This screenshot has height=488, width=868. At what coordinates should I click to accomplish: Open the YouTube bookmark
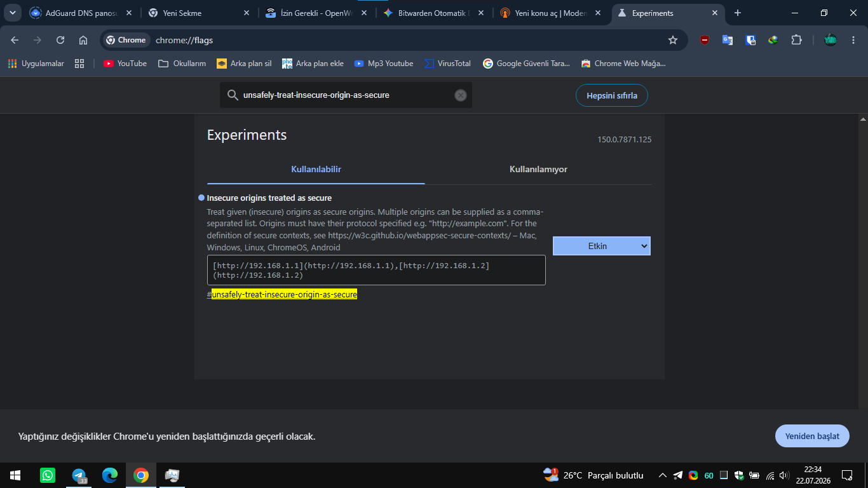pos(125,64)
